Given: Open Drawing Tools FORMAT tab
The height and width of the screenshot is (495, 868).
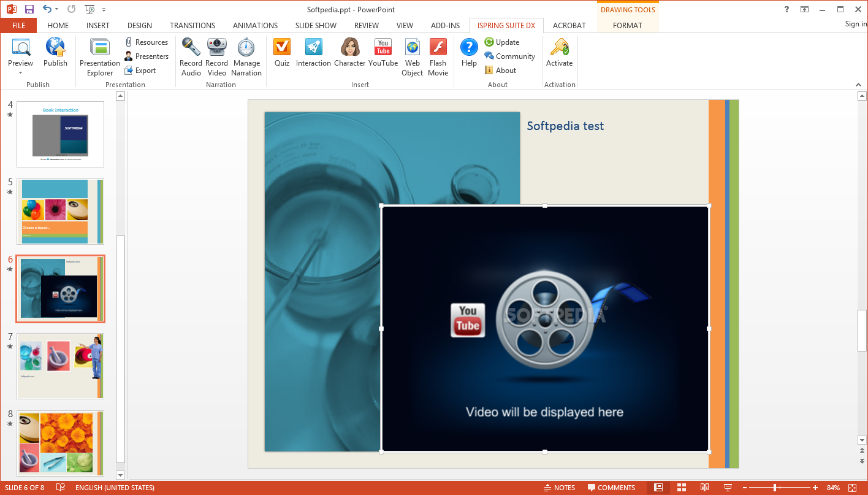Looking at the screenshot, I should coord(628,26).
